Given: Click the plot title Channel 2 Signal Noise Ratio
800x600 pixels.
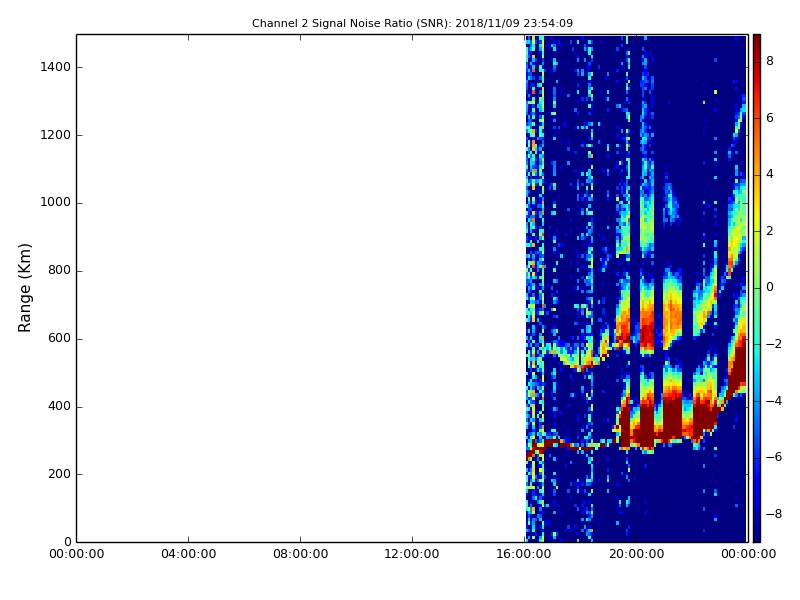Looking at the screenshot, I should click(412, 23).
